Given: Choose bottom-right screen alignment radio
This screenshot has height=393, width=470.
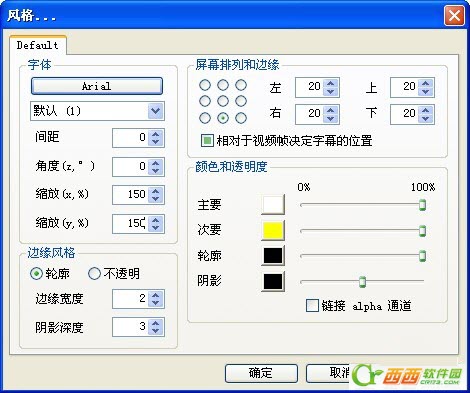Looking at the screenshot, I should point(241,118).
